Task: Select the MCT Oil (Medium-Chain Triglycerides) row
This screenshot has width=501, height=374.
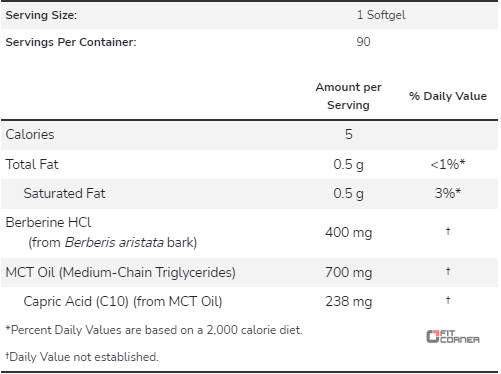Action: [249, 273]
